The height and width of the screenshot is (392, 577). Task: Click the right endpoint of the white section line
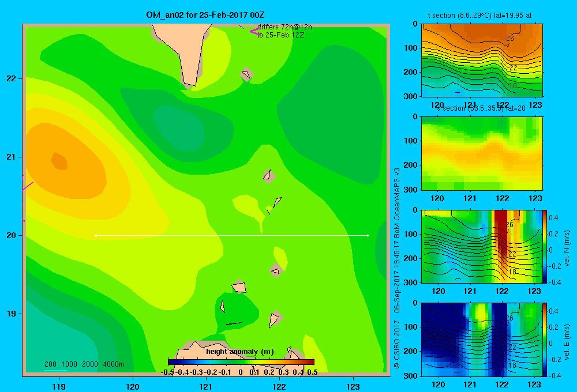(x=368, y=235)
